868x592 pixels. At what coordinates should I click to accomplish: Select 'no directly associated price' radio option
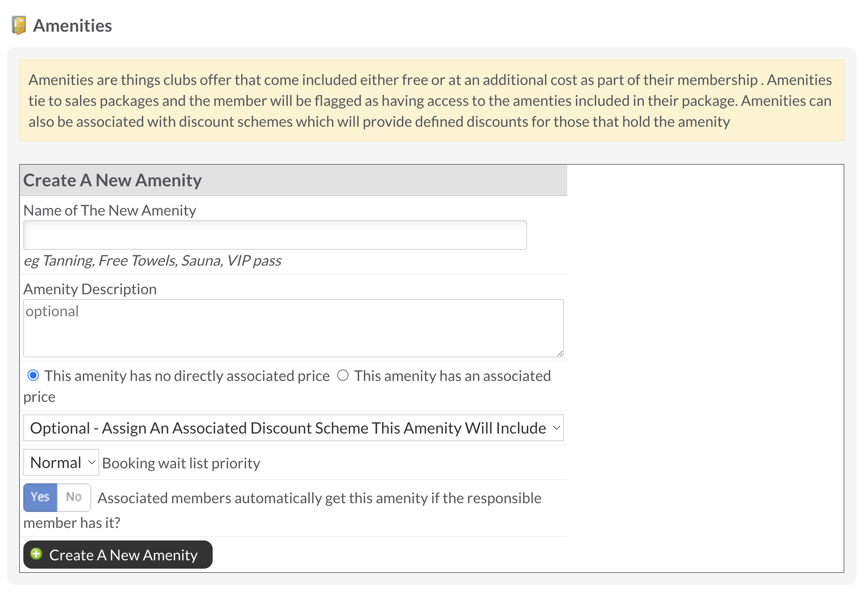(33, 375)
